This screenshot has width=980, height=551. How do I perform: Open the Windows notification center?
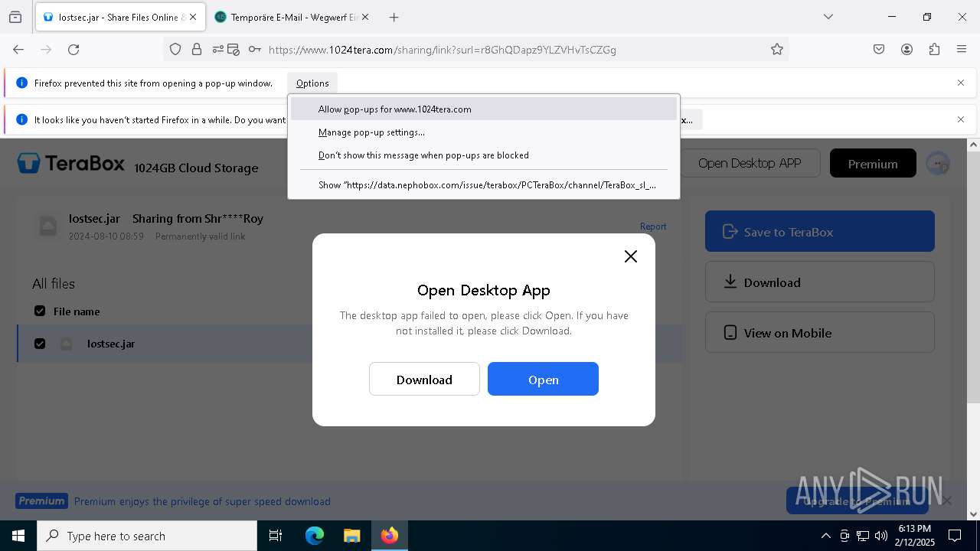click(955, 536)
